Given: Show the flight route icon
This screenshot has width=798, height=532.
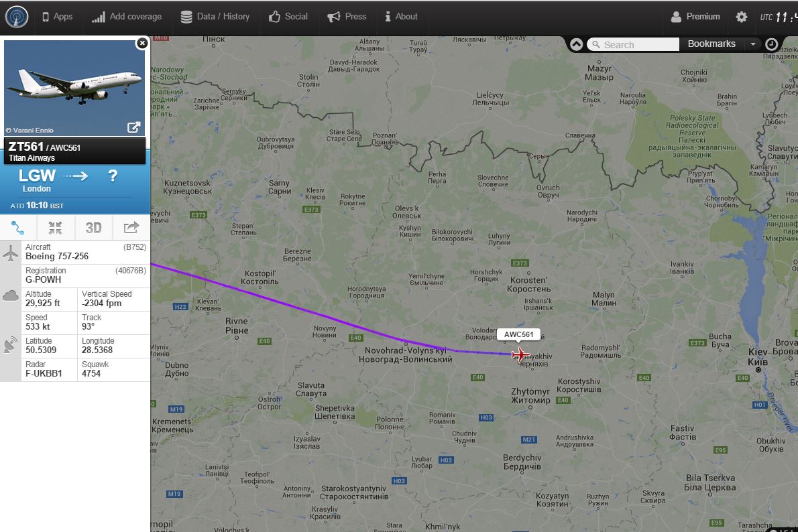Looking at the screenshot, I should coord(18,227).
